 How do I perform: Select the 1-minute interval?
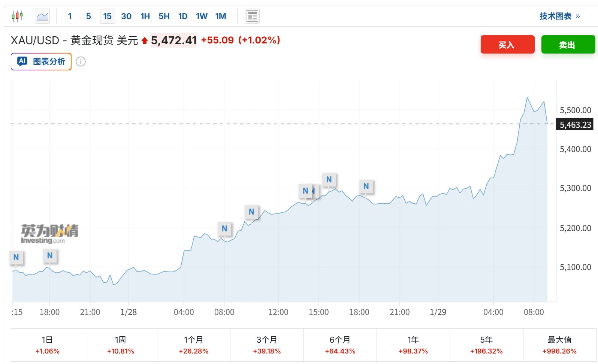(70, 16)
